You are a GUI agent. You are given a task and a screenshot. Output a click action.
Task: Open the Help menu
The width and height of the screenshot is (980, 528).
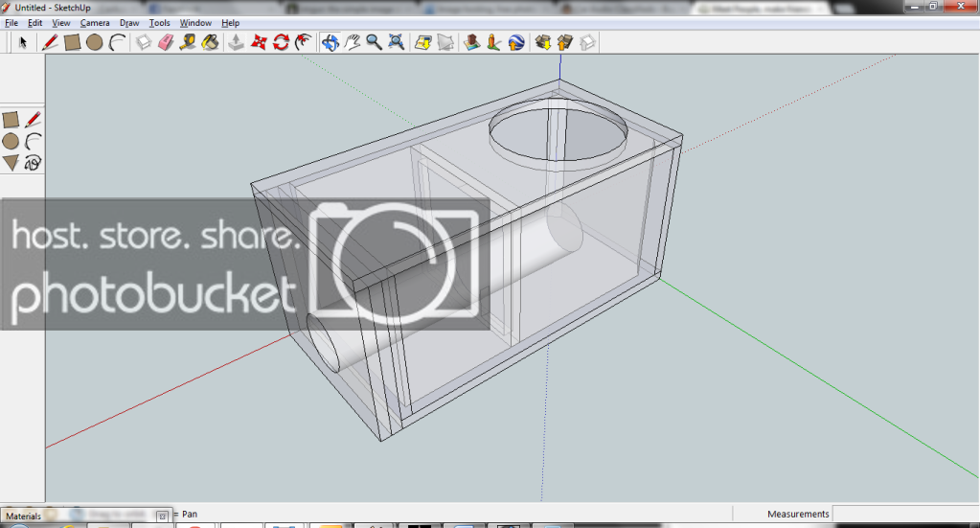[x=231, y=22]
